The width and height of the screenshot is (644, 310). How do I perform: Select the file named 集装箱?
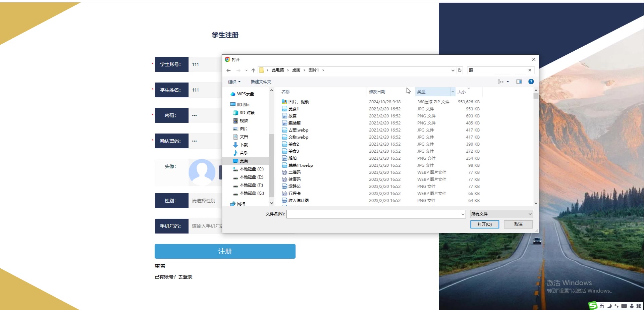[294, 123]
